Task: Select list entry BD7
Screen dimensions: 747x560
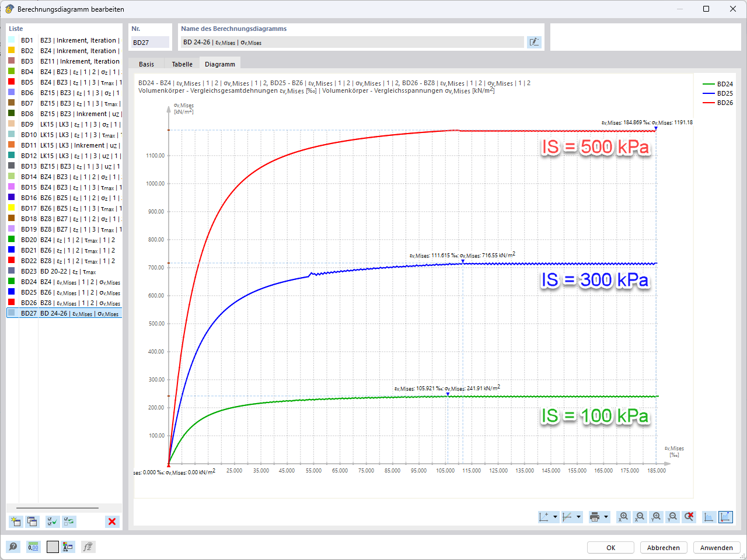Action: [64, 103]
